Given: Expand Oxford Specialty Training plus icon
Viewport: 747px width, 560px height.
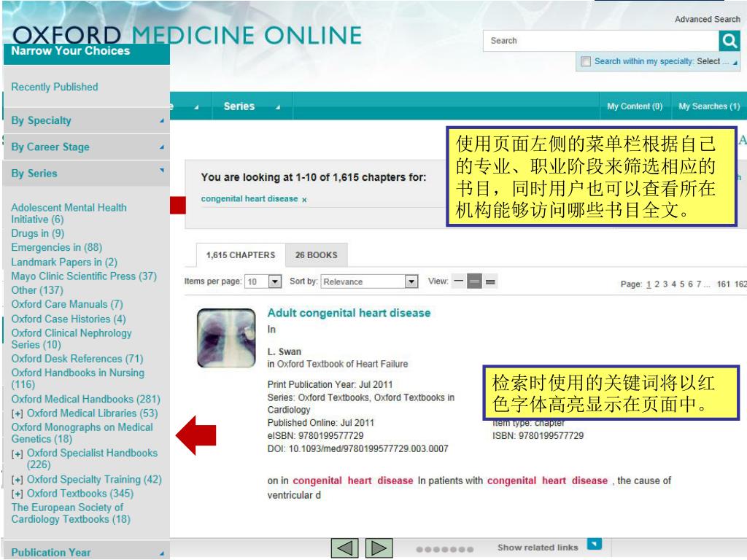Looking at the screenshot, I should (18, 480).
